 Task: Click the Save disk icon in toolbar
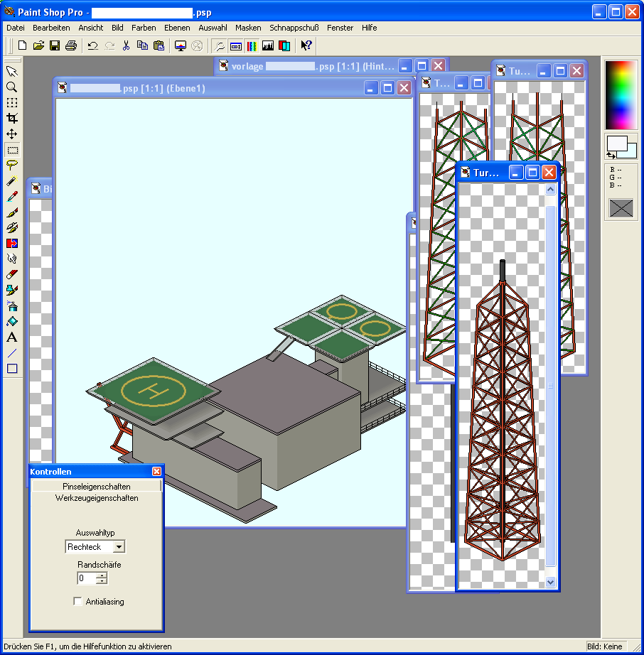pos(55,45)
